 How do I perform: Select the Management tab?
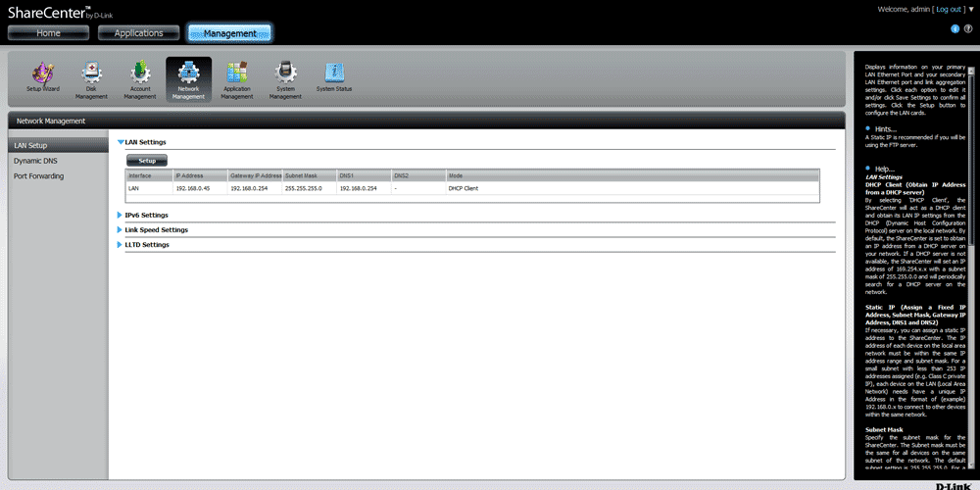(229, 33)
